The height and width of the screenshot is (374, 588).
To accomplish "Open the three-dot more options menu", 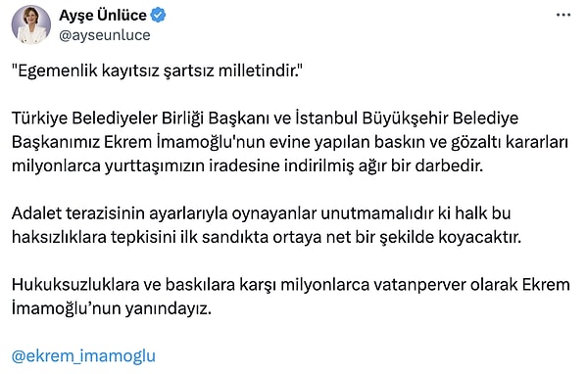I will (563, 16).
